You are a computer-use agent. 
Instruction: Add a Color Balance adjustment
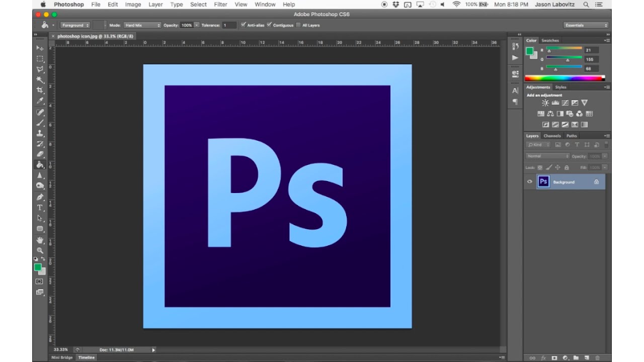550,114
